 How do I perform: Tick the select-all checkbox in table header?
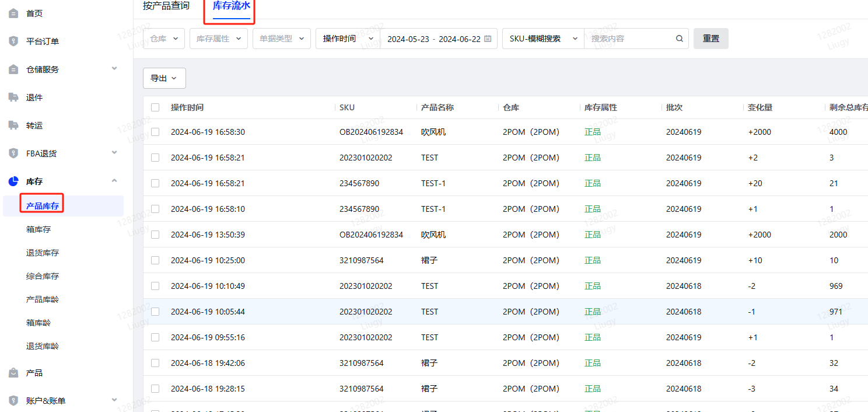coord(155,107)
